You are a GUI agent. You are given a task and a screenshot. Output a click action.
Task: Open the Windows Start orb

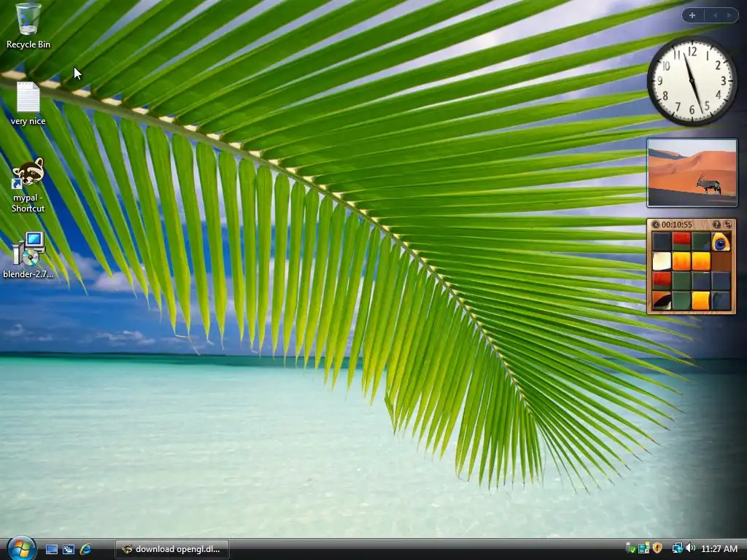click(x=21, y=548)
